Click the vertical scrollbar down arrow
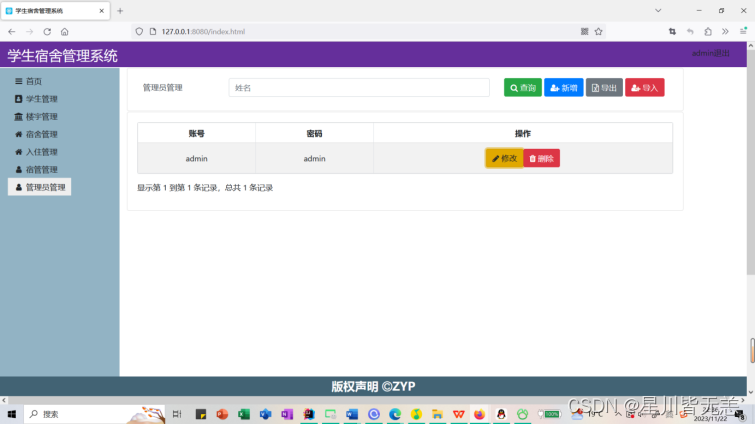 [x=751, y=392]
